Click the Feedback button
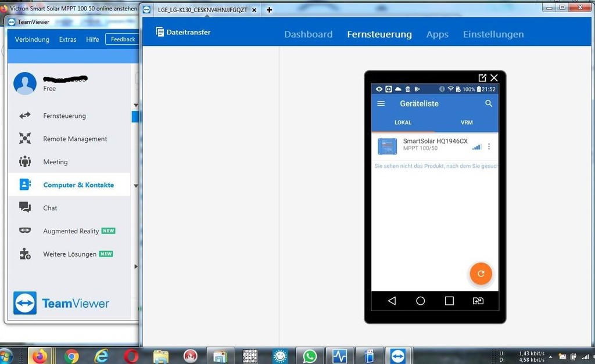 (123, 39)
